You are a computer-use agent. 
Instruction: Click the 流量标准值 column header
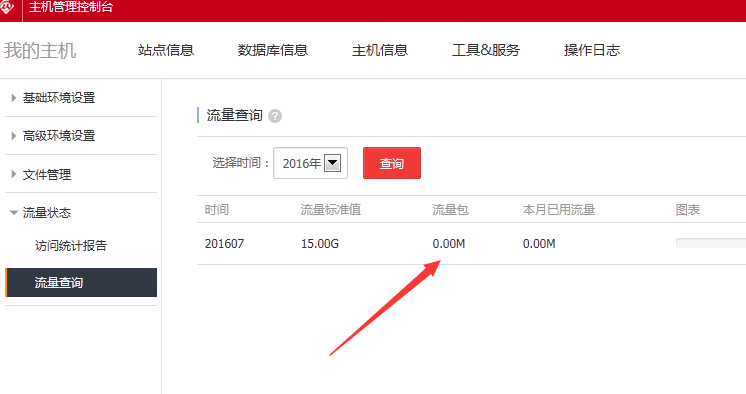coord(331,209)
